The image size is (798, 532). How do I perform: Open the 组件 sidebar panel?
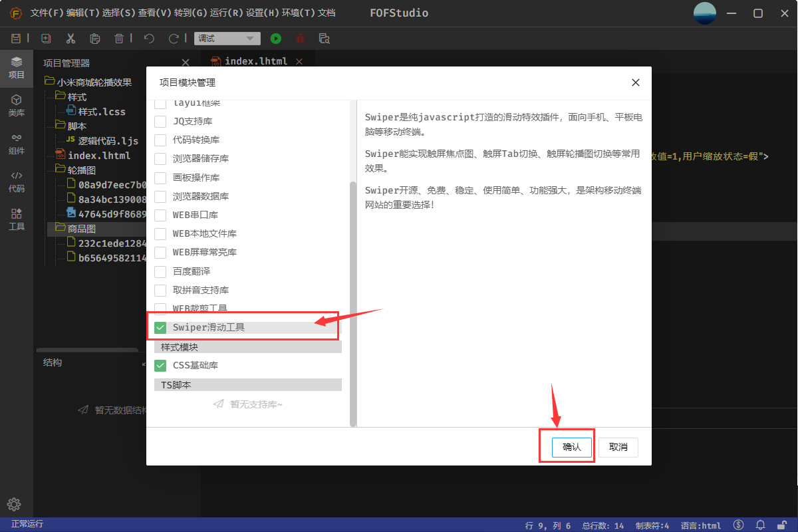coord(17,144)
